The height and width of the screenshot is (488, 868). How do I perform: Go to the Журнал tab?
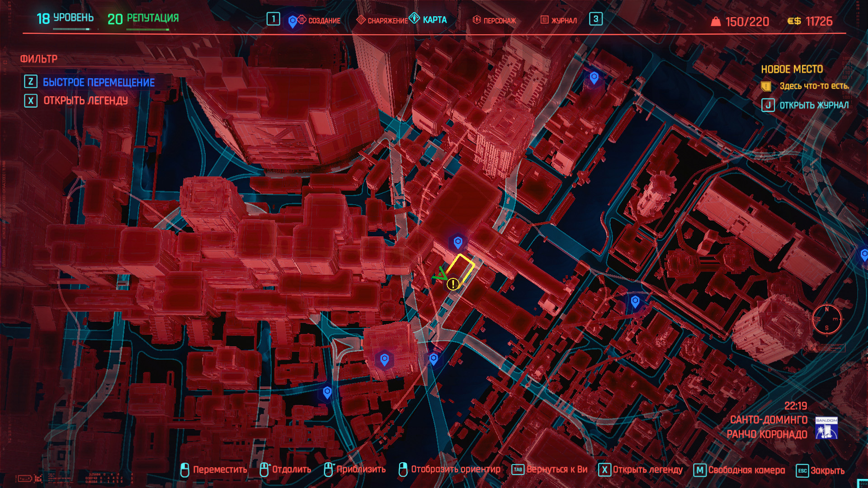pos(563,21)
